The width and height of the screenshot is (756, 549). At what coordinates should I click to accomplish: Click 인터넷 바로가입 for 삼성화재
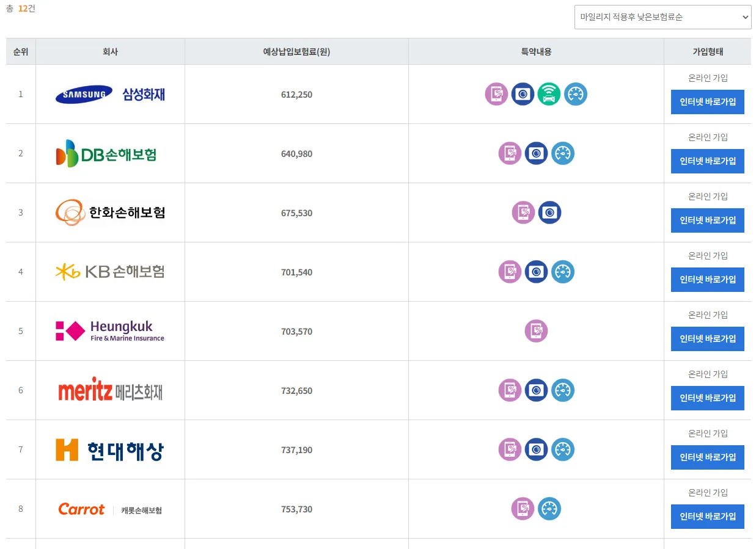pos(707,102)
